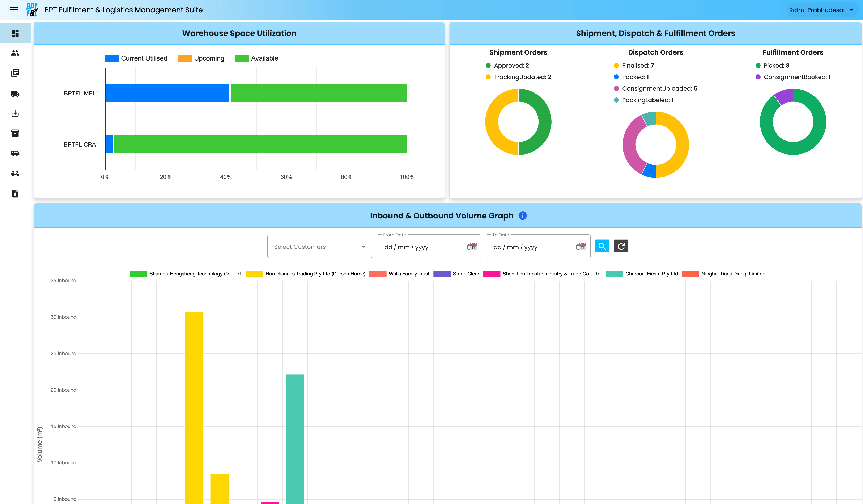
Task: Click inside the To Date input field
Action: tap(531, 247)
